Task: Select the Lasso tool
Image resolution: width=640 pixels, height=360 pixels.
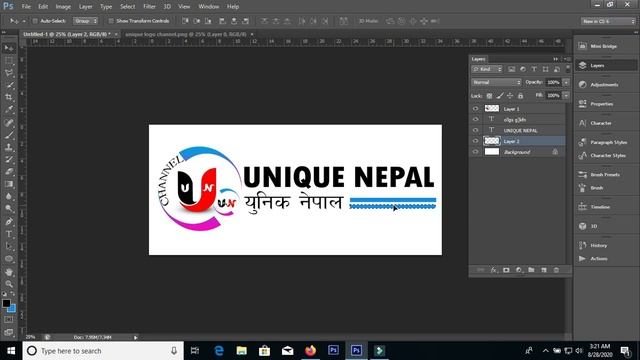Action: pyautogui.click(x=9, y=73)
